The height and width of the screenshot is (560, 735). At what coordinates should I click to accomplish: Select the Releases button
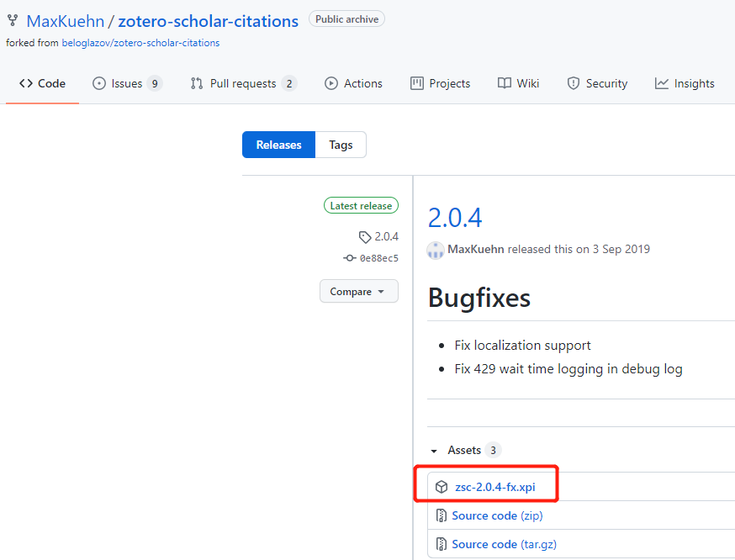pyautogui.click(x=278, y=145)
